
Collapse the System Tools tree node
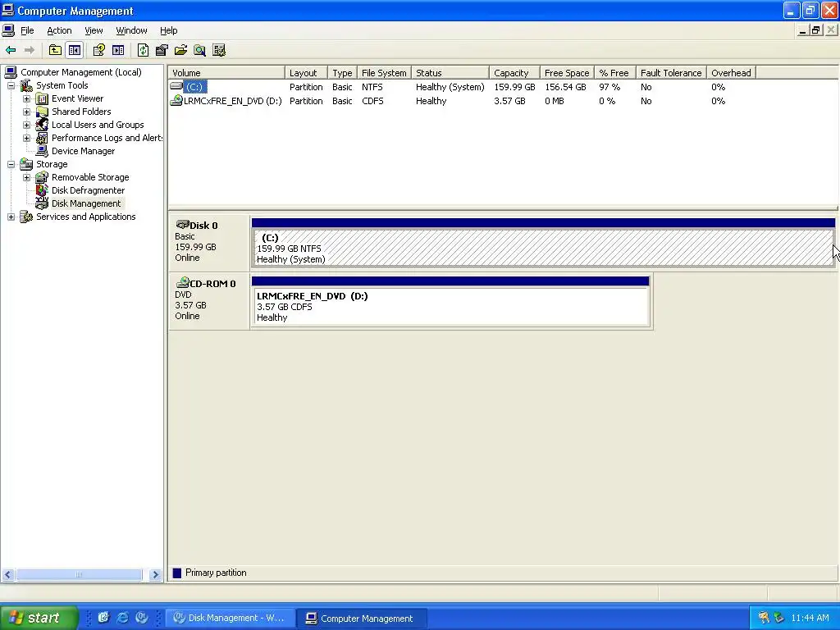[x=11, y=85]
